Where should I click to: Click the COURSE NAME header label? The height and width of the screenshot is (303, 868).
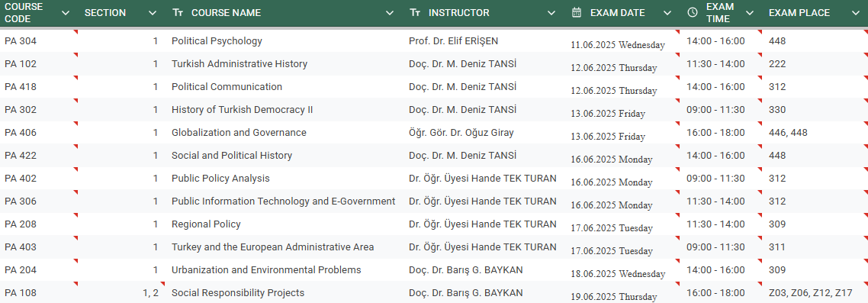pos(226,13)
